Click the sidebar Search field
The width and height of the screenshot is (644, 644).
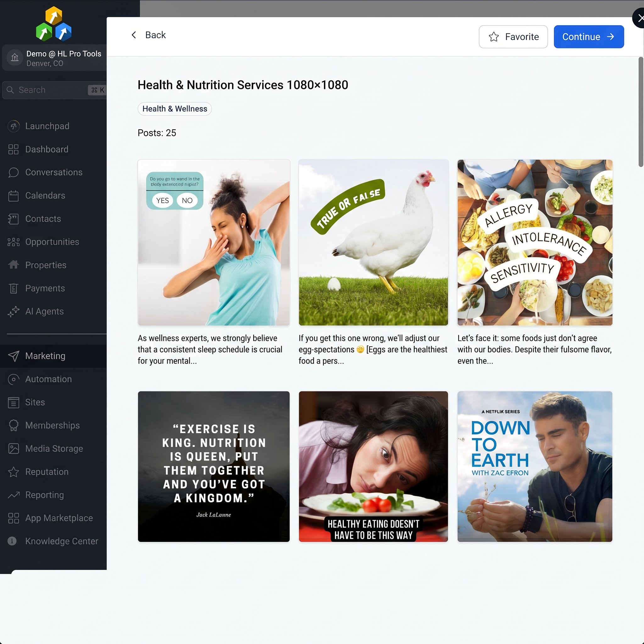pos(54,90)
